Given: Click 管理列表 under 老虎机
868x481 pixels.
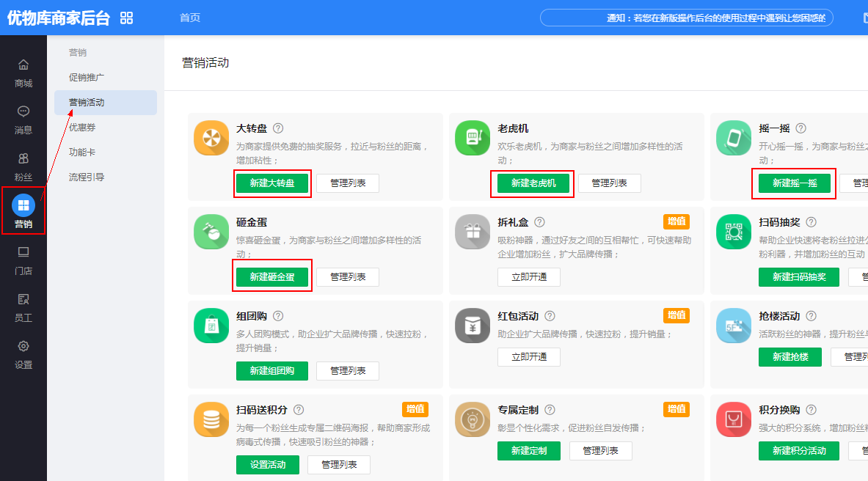Looking at the screenshot, I should pos(609,183).
